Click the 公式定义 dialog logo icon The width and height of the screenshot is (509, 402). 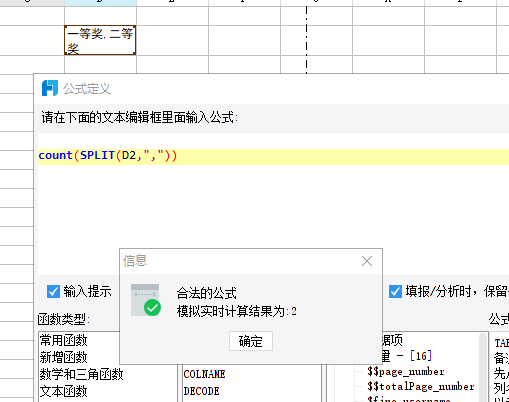coord(50,88)
